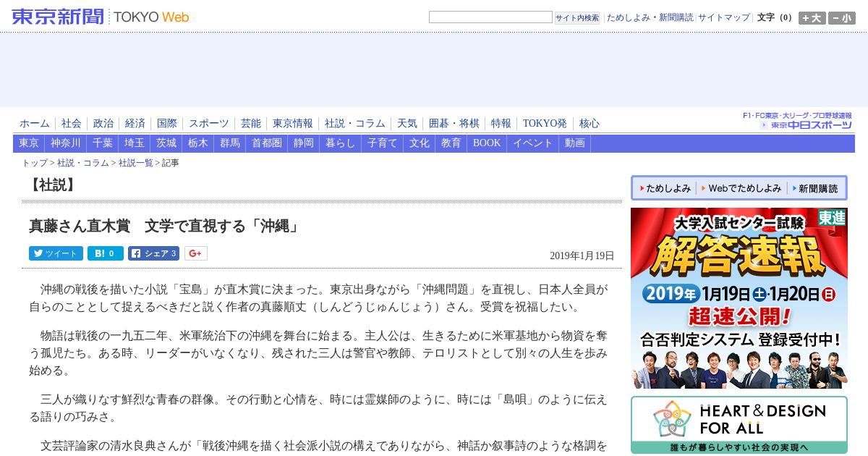Open the 社説・コラム menu item

355,123
